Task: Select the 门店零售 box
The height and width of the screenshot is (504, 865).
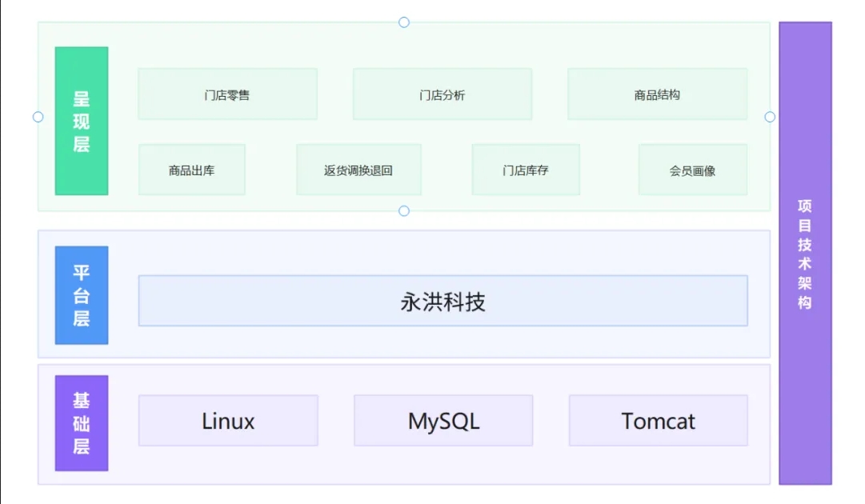Action: point(227,94)
